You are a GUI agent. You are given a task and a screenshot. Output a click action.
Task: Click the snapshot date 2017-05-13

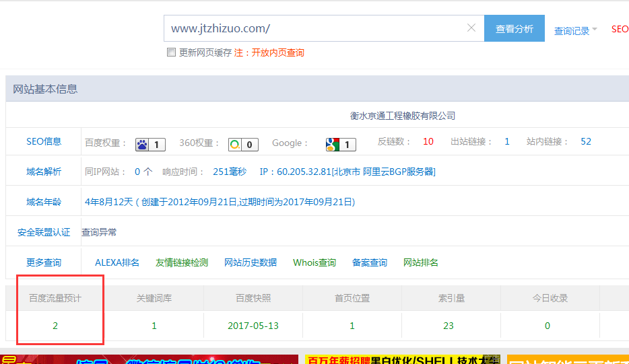(x=253, y=326)
